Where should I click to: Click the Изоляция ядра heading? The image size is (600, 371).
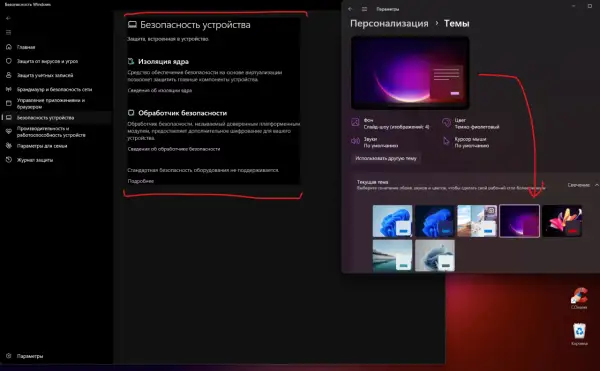pos(163,62)
